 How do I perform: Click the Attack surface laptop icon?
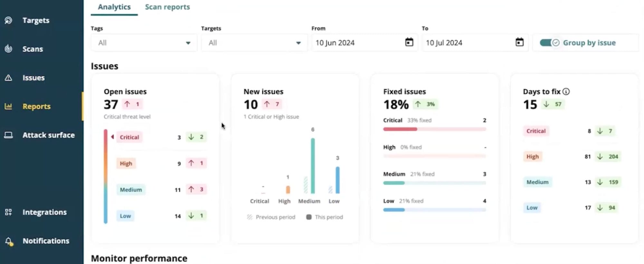pyautogui.click(x=8, y=135)
